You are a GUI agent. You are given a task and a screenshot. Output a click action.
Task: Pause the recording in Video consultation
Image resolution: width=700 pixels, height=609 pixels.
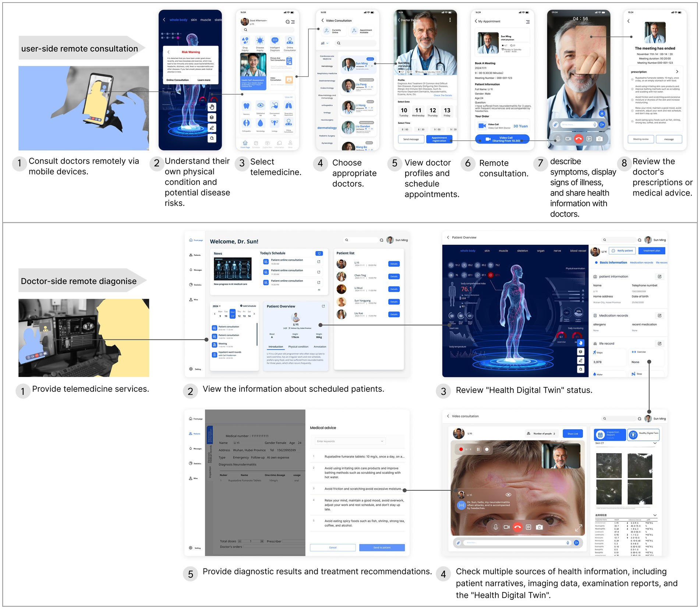click(478, 449)
